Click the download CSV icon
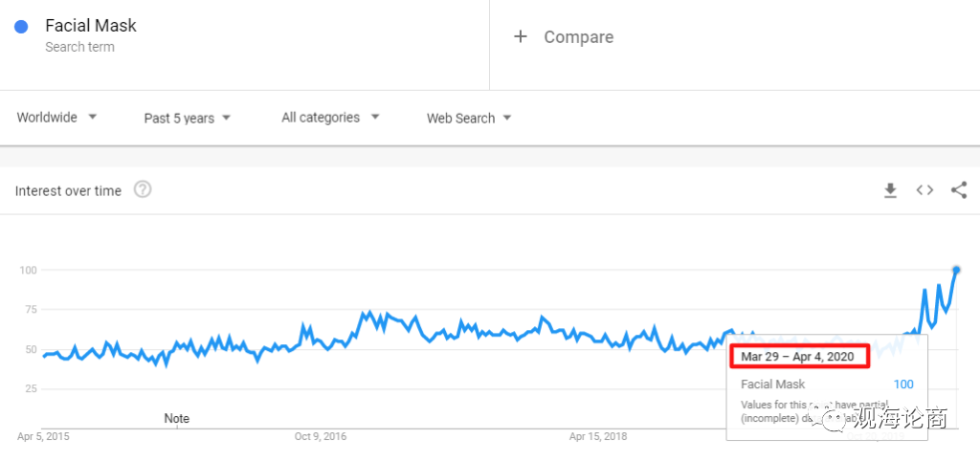This screenshot has width=980, height=461. 890,190
